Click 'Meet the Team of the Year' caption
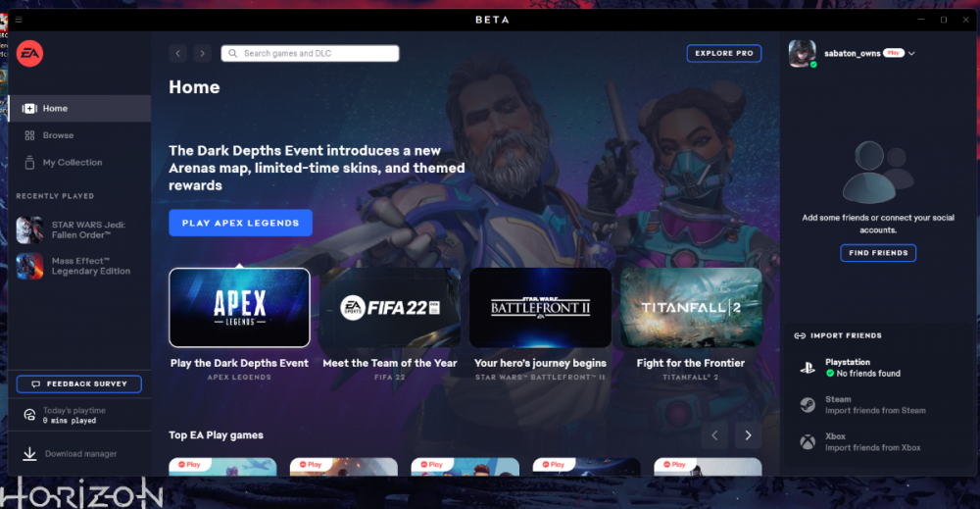The width and height of the screenshot is (980, 509). (x=390, y=363)
